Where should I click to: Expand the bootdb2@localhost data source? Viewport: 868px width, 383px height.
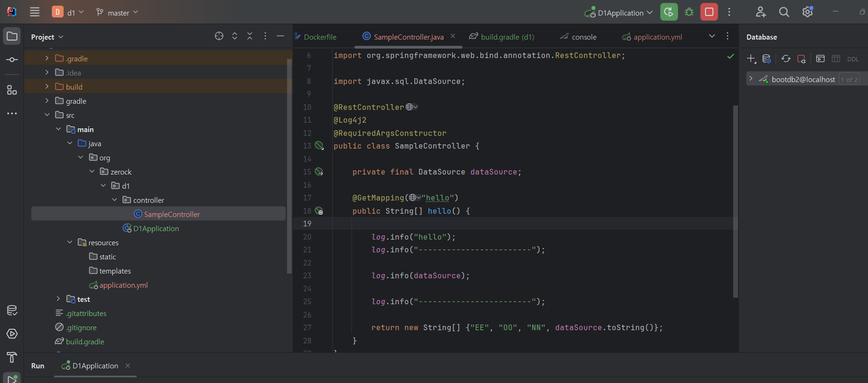(x=751, y=79)
